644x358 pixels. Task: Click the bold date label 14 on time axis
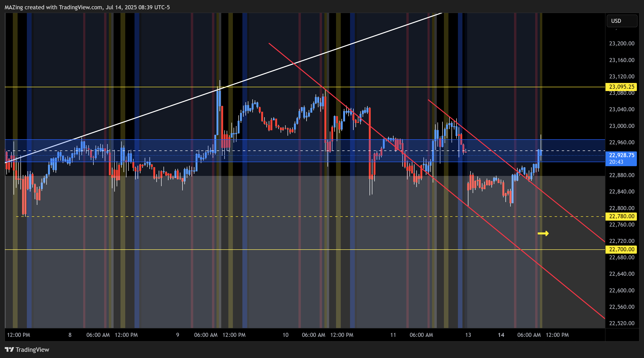pyautogui.click(x=501, y=335)
